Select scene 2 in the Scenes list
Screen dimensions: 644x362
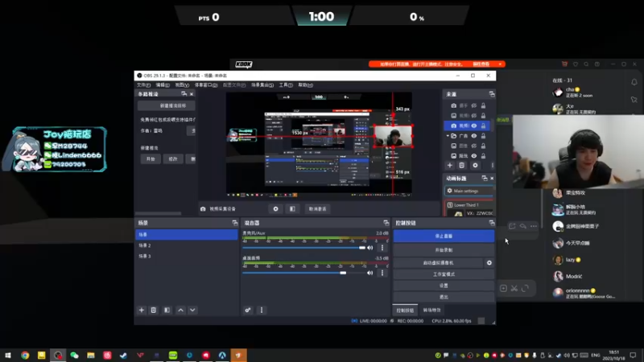point(187,245)
